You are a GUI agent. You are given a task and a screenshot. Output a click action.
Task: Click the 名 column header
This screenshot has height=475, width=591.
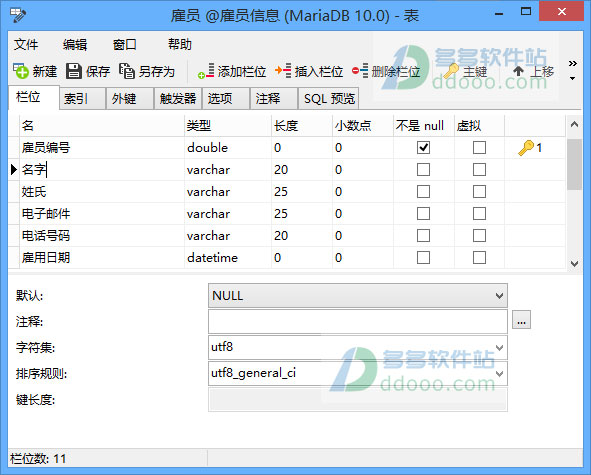click(102, 126)
